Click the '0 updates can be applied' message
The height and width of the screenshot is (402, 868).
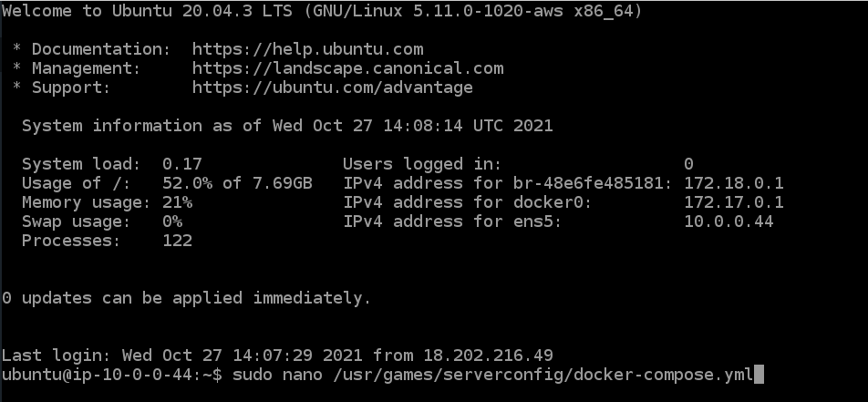tap(187, 298)
